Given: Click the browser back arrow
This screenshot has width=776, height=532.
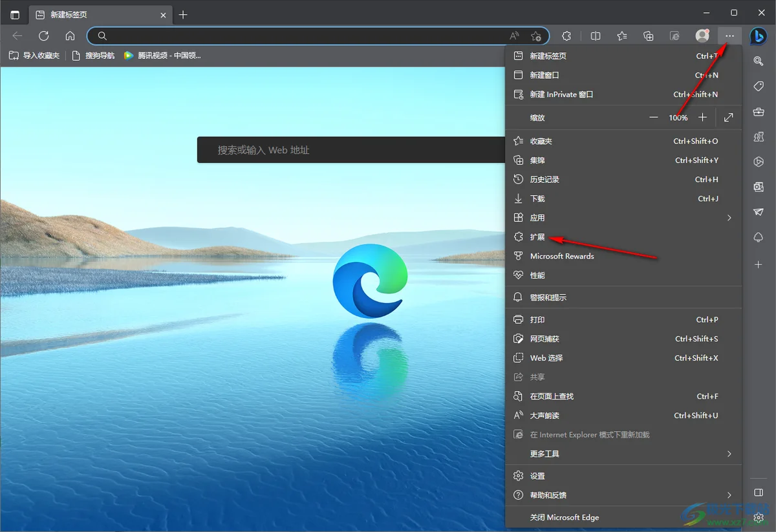Looking at the screenshot, I should [x=17, y=36].
